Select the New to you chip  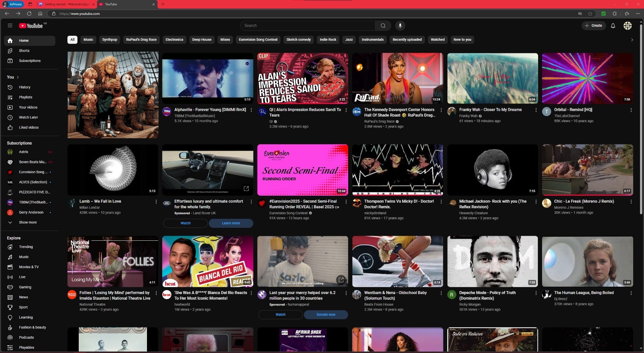462,40
